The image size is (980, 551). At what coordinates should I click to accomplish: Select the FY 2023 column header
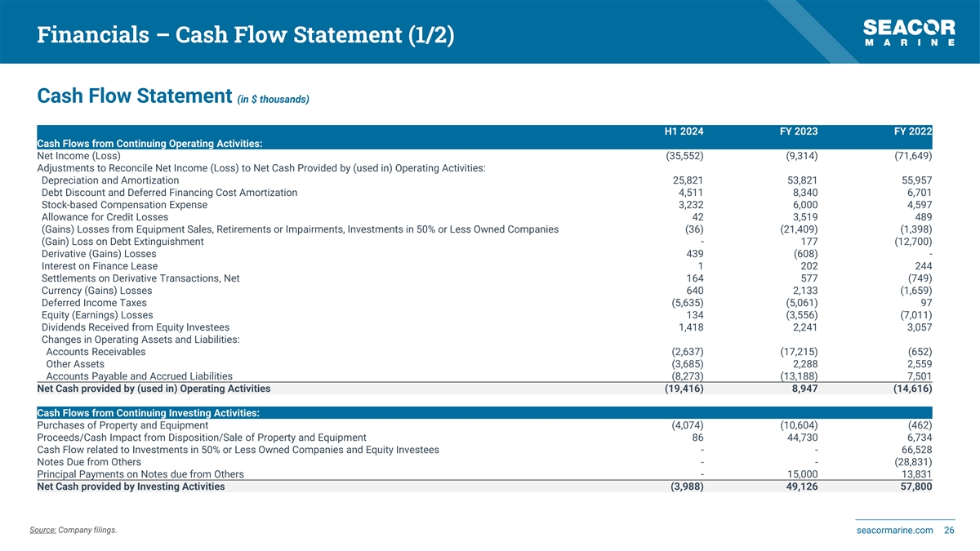tap(798, 131)
